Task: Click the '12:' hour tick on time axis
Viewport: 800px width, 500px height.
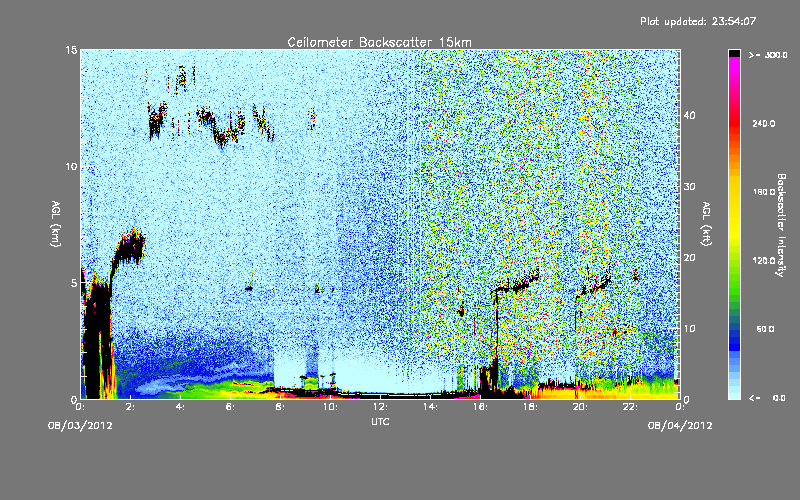Action: click(380, 407)
